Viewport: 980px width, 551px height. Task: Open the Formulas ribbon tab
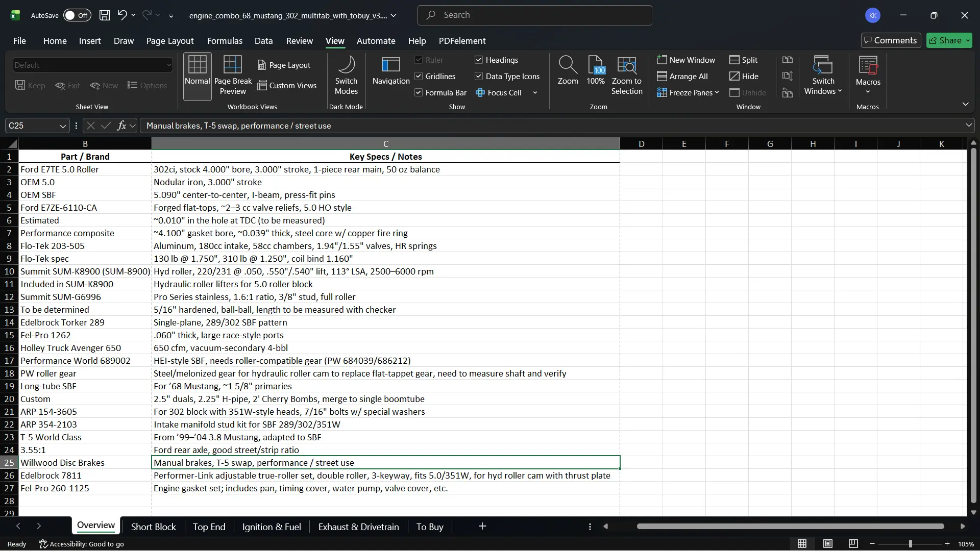[225, 41]
